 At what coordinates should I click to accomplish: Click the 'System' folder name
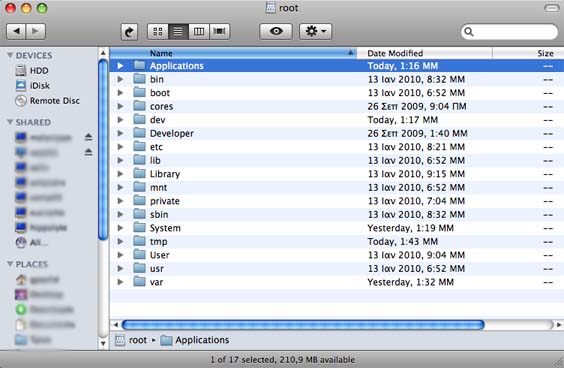[165, 228]
